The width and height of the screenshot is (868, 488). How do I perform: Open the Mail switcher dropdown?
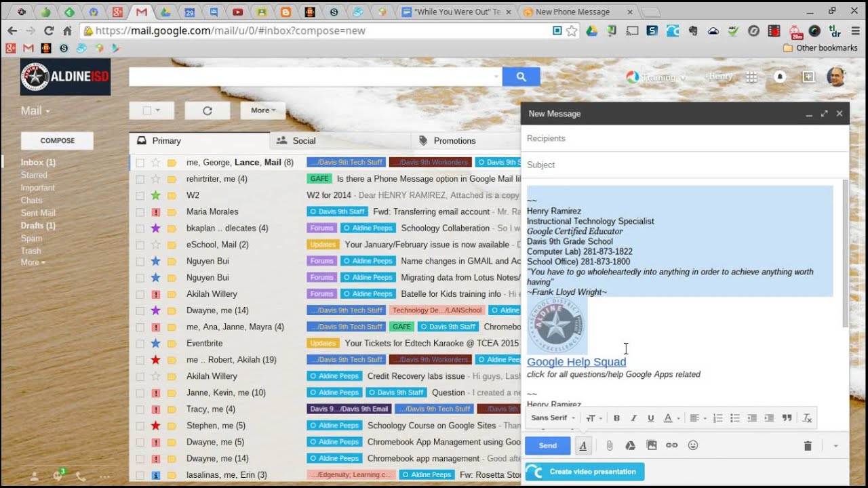tap(35, 111)
